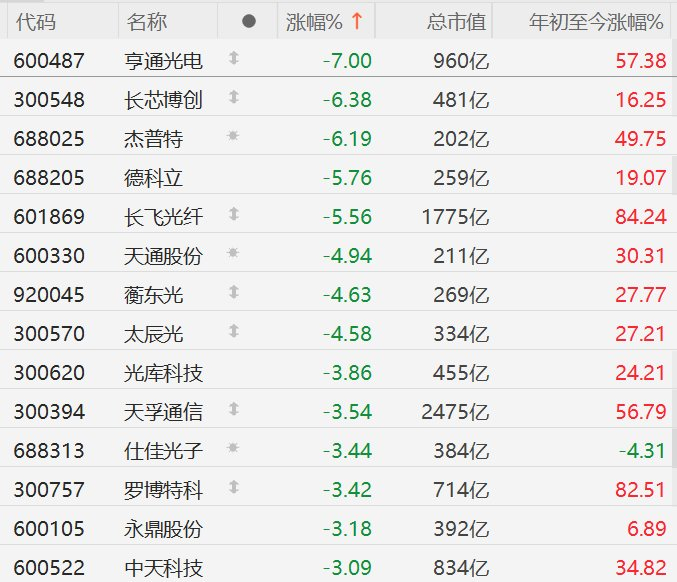Screen dimensions: 677x582
Task: Select stock code 688313
Action: (49, 451)
